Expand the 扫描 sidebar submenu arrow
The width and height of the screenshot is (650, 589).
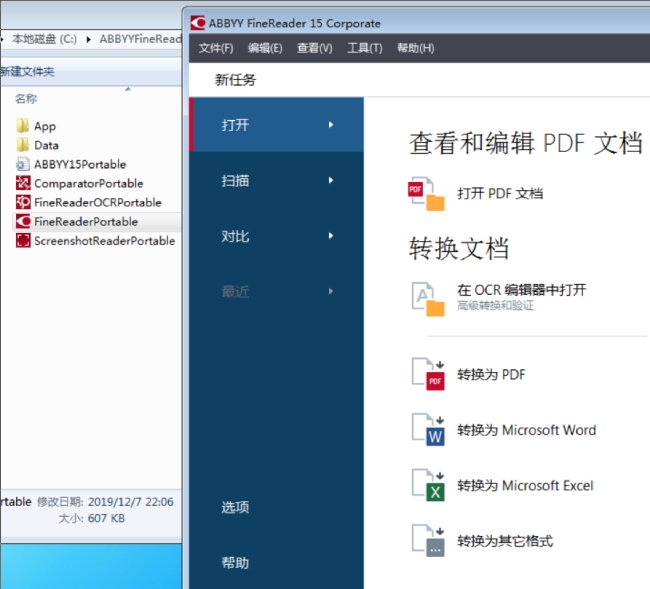pyautogui.click(x=330, y=181)
